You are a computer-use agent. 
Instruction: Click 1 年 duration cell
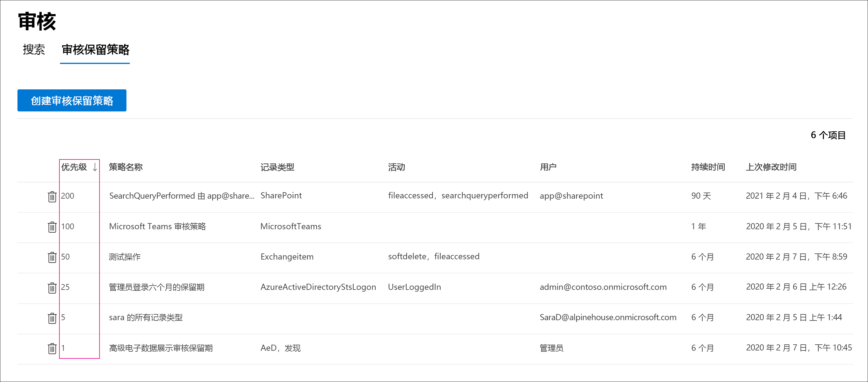698,227
